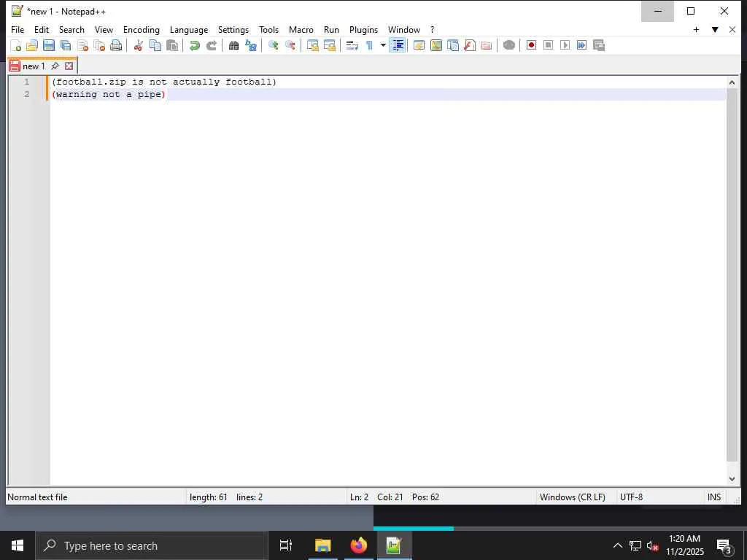Close the new 1 tab via its red X
This screenshot has height=560, width=747.
click(69, 66)
